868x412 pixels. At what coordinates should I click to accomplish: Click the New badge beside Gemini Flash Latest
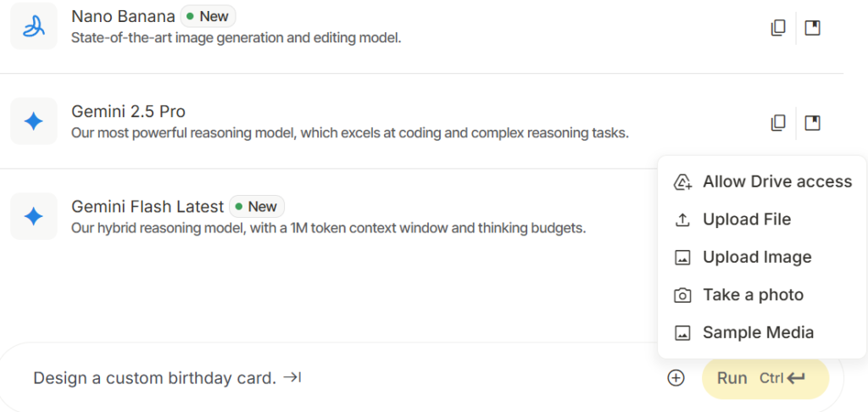(257, 206)
